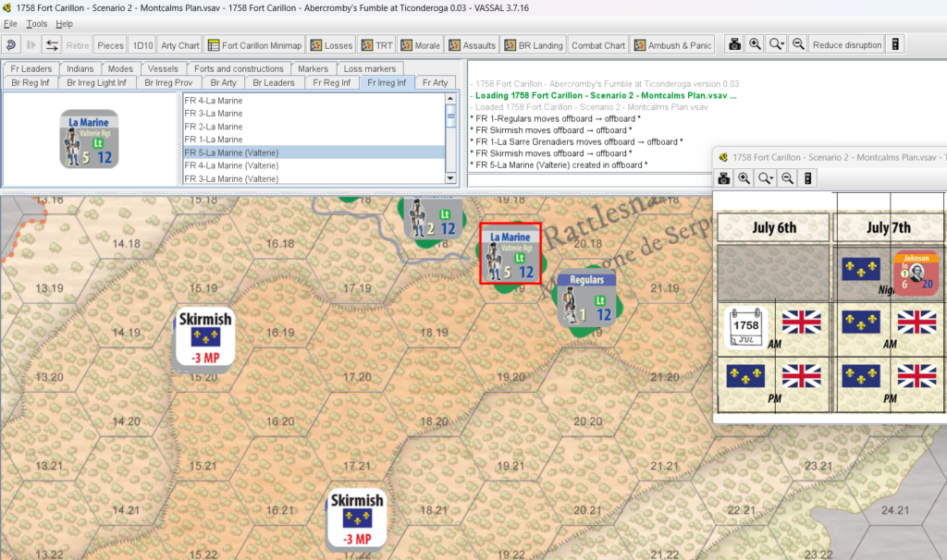
Task: Click the Reduce disruption button
Action: (847, 44)
